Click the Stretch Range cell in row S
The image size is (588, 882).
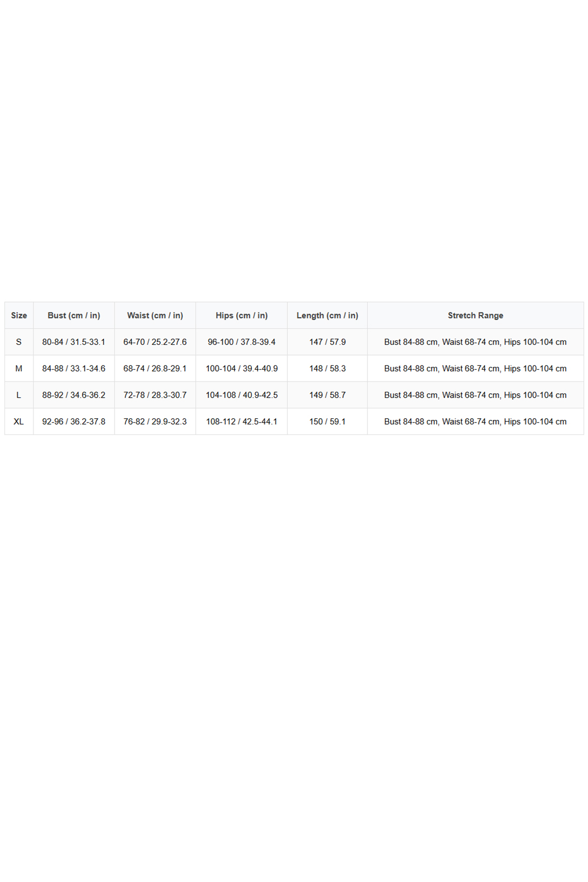click(476, 342)
